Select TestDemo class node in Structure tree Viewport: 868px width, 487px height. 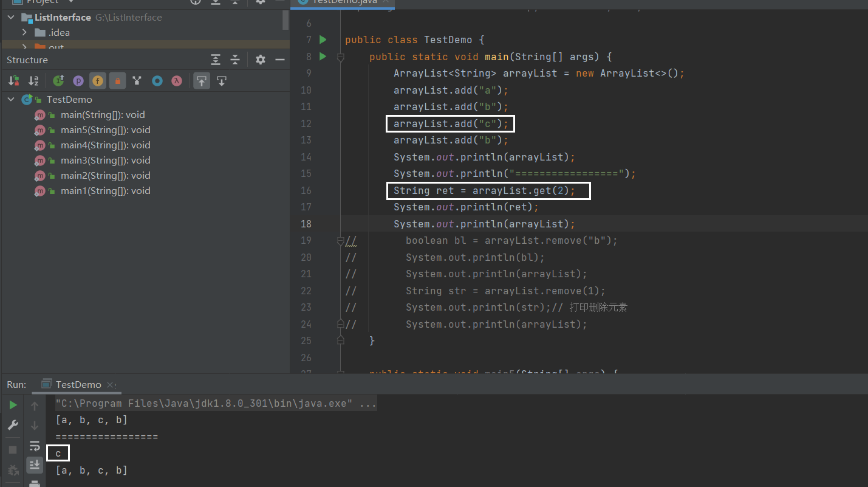pos(69,99)
